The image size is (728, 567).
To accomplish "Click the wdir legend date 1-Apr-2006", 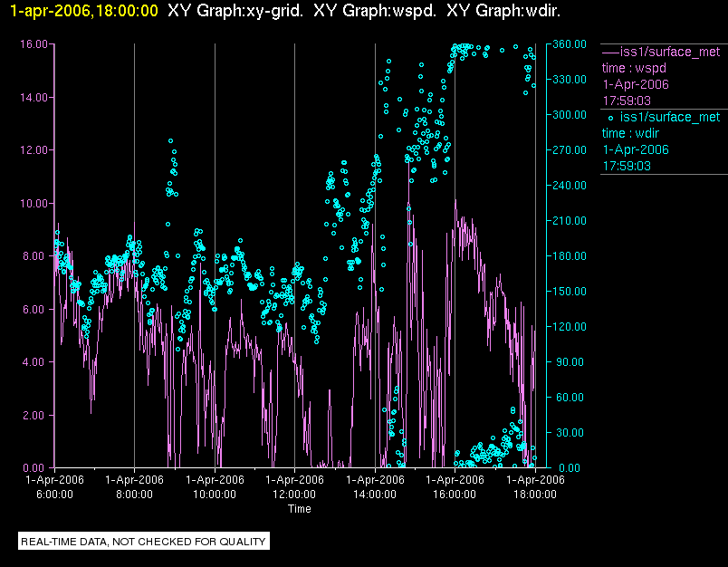I will coord(636,149).
